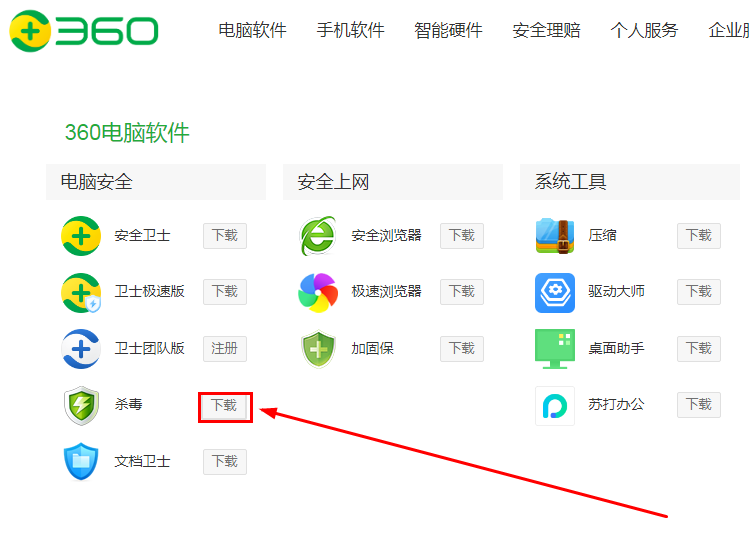Open the 手机软件 menu
This screenshot has height=537, width=749.
coord(350,30)
